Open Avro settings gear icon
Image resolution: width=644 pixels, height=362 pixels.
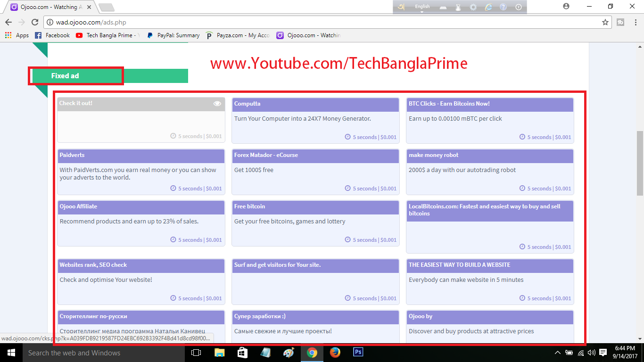pyautogui.click(x=473, y=7)
